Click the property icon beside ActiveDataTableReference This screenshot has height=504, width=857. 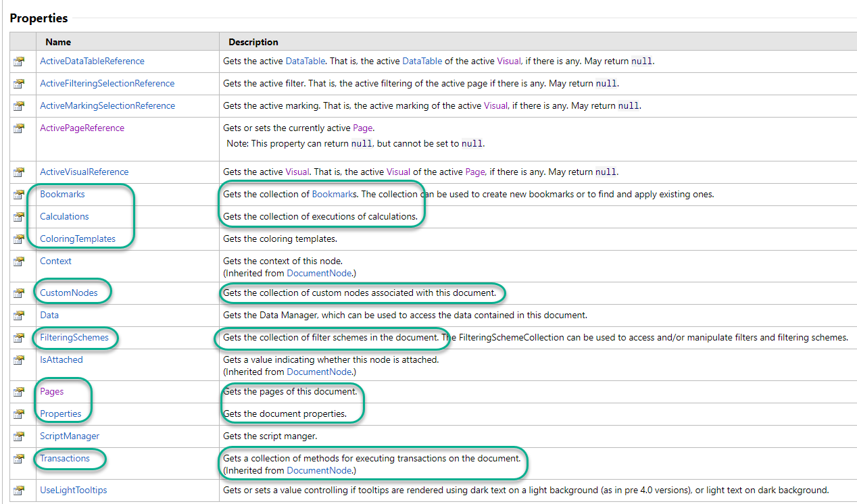(x=19, y=61)
